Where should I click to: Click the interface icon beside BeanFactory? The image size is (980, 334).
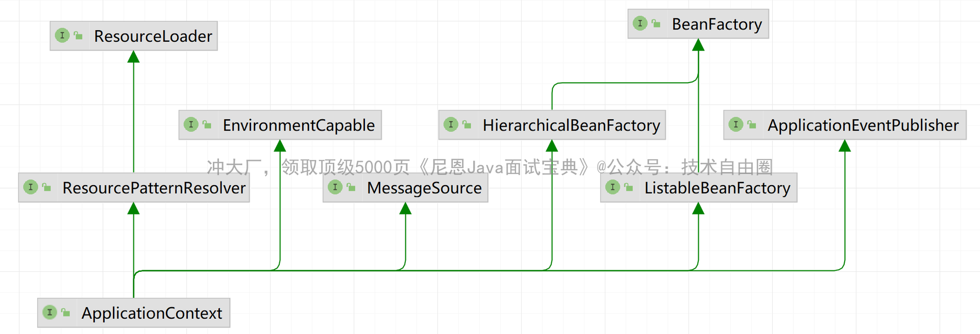[x=640, y=23]
